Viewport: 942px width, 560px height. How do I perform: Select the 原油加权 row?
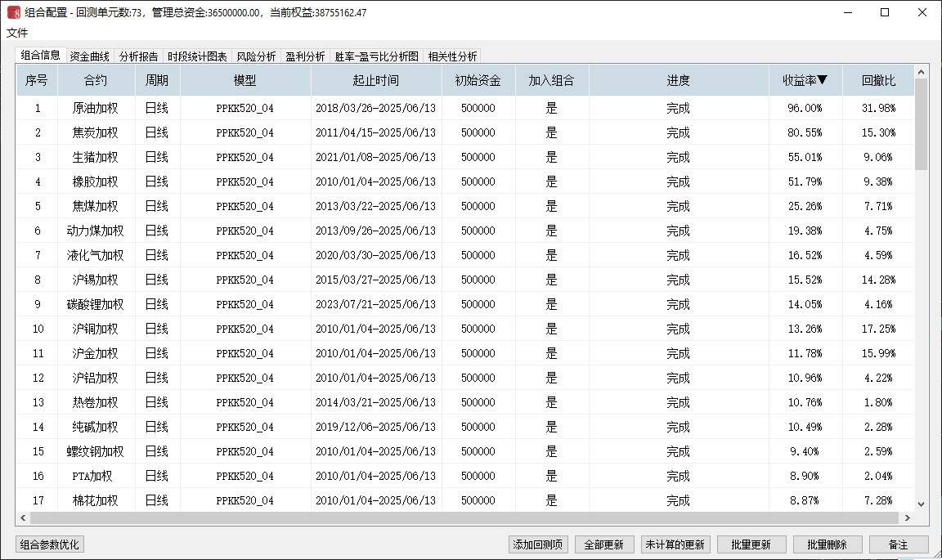(95, 108)
